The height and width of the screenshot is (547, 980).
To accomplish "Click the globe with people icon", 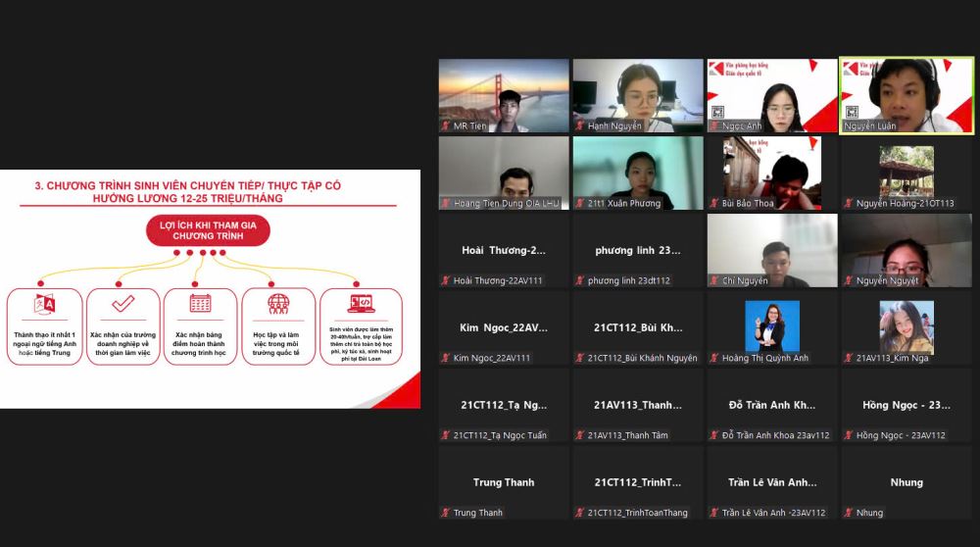I will pos(278,304).
